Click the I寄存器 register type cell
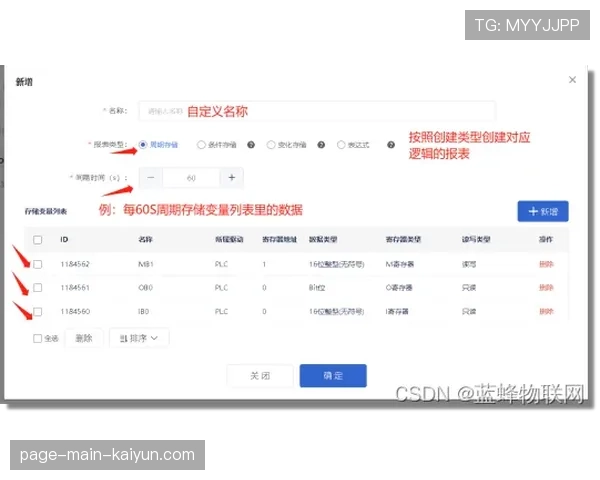This screenshot has width=600, height=480. (397, 312)
